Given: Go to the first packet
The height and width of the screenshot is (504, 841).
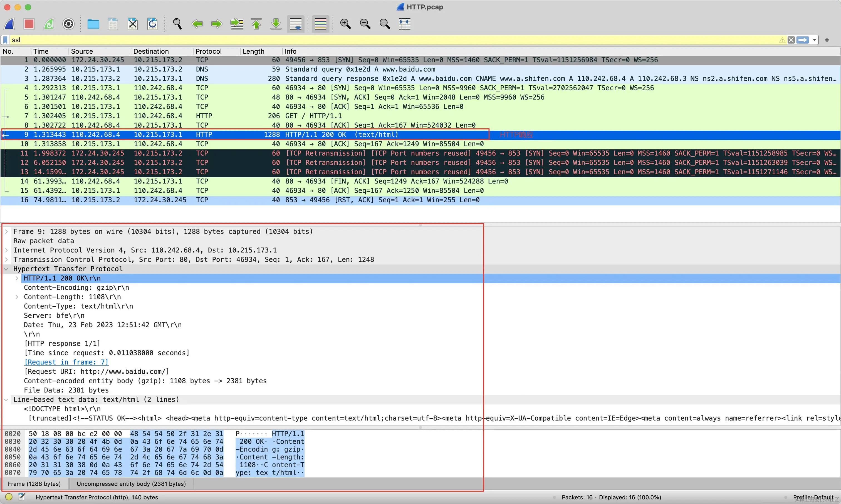Looking at the screenshot, I should click(x=256, y=24).
